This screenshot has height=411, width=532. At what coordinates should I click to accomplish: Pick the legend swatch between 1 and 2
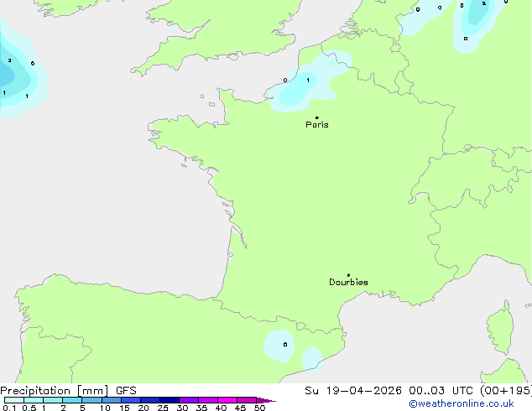click(x=53, y=400)
